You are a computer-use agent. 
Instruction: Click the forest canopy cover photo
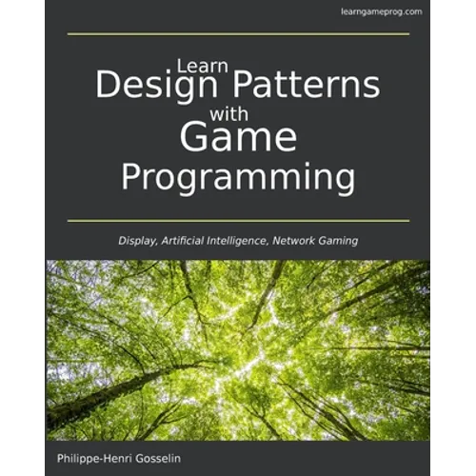pos(238,350)
